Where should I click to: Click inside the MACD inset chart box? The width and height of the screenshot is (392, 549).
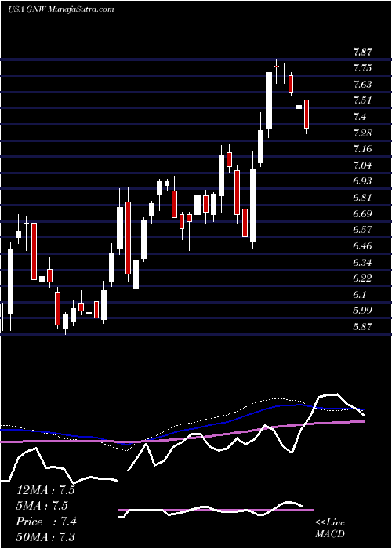pyautogui.click(x=216, y=510)
